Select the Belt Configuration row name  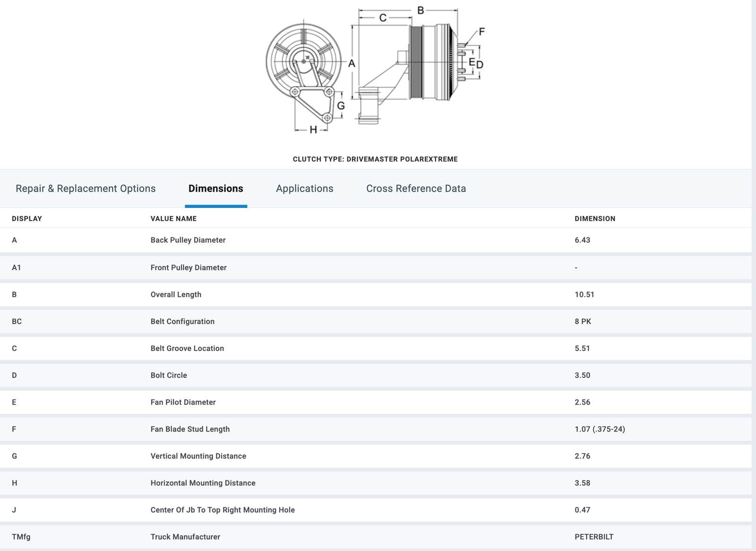(182, 321)
